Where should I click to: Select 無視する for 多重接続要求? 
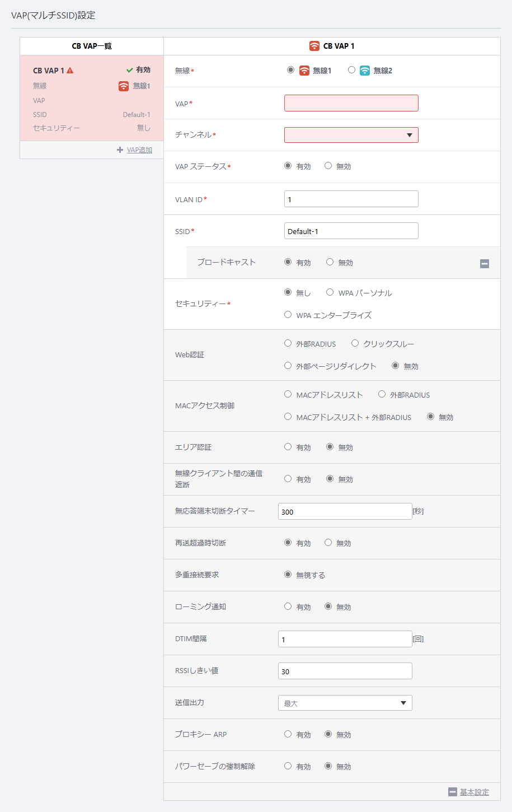tap(288, 575)
